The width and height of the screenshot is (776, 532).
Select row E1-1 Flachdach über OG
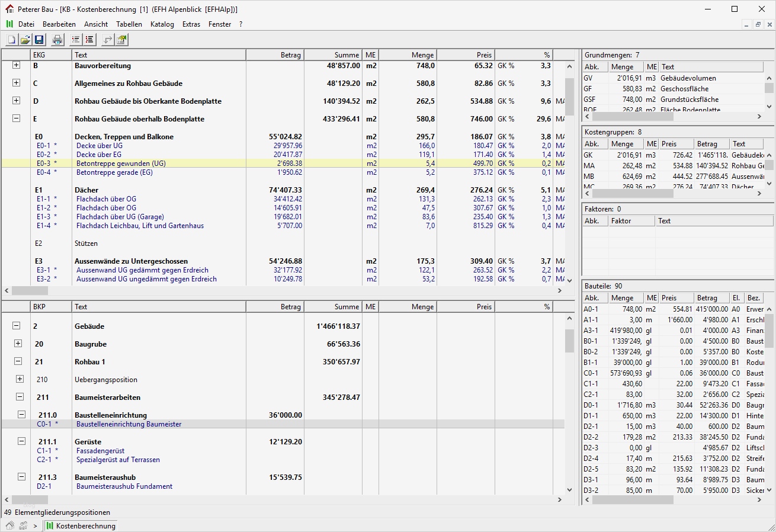coord(106,199)
